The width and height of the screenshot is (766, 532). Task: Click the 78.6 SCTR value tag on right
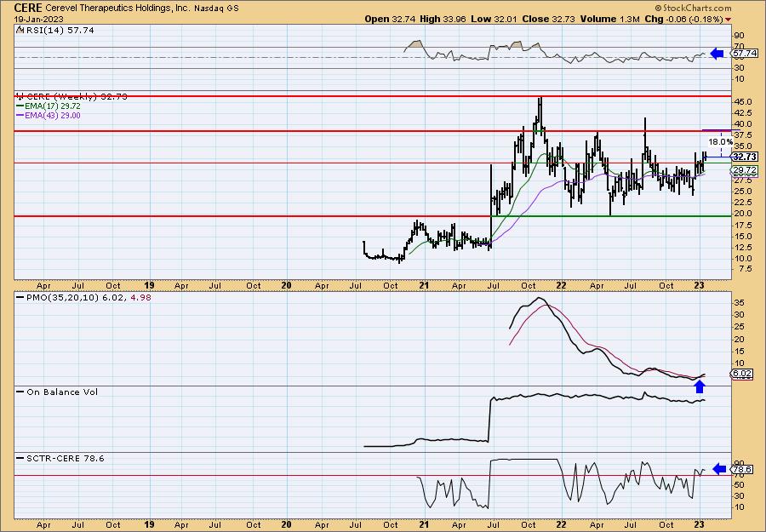[x=742, y=470]
